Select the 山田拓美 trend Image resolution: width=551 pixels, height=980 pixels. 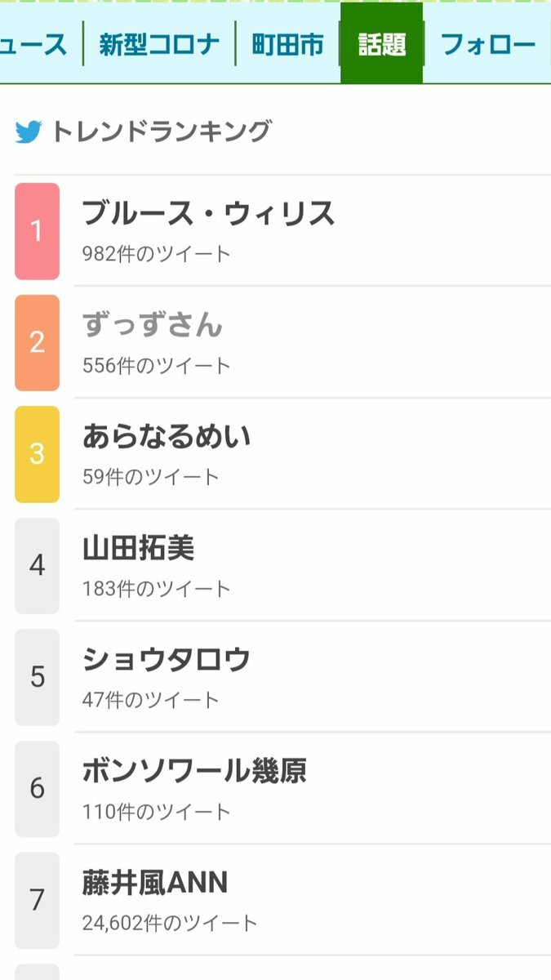pos(139,548)
